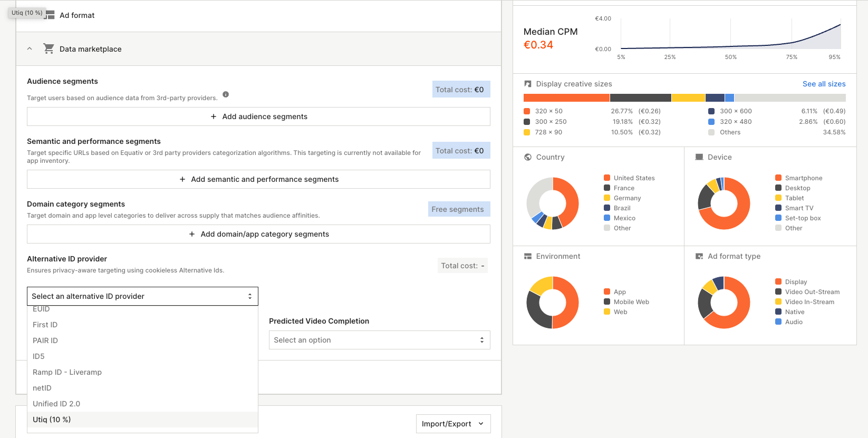868x438 pixels.
Task: Open the alternative ID provider dropdown
Action: (142, 296)
